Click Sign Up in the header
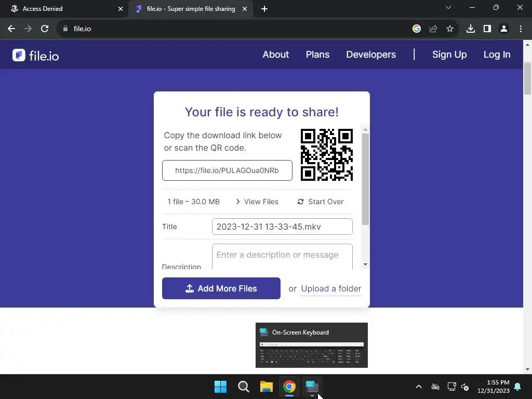This screenshot has height=399, width=532. pyautogui.click(x=449, y=54)
